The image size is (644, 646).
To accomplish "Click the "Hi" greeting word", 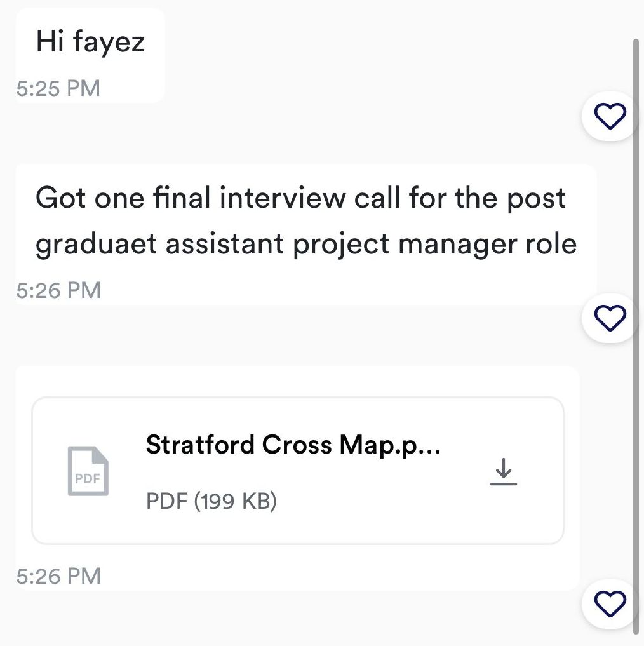I will 50,42.
